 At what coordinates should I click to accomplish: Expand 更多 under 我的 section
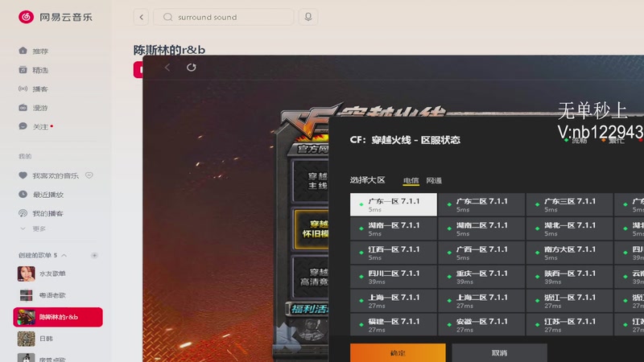[34, 228]
